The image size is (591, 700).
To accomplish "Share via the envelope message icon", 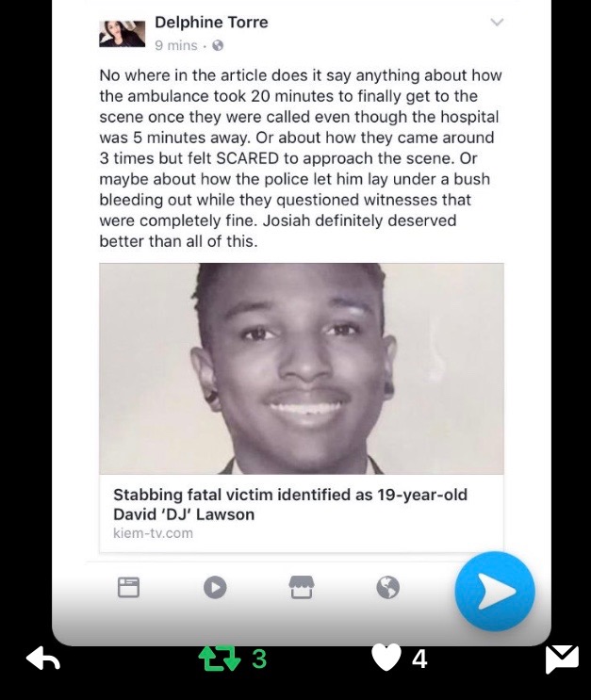I will (563, 659).
